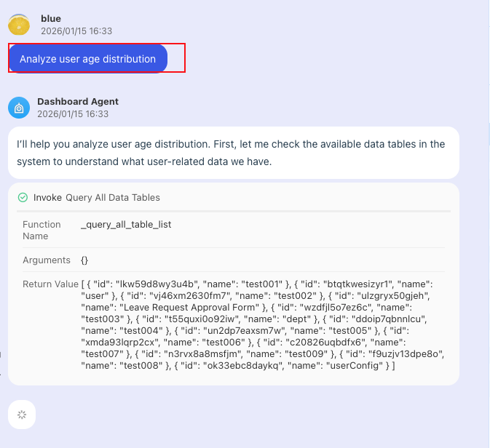Viewport: 490px width, 448px height.
Task: Click the 'Return Value' label
Action: [50, 284]
